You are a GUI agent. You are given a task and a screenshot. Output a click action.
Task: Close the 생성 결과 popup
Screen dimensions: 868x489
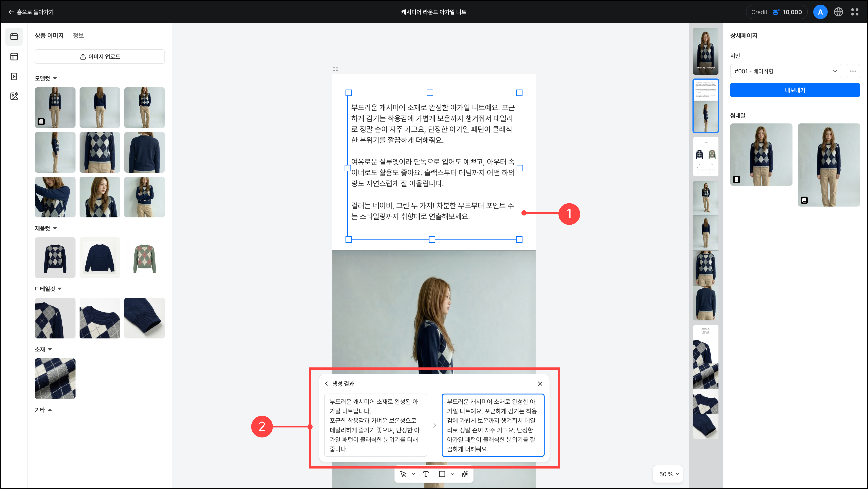540,384
